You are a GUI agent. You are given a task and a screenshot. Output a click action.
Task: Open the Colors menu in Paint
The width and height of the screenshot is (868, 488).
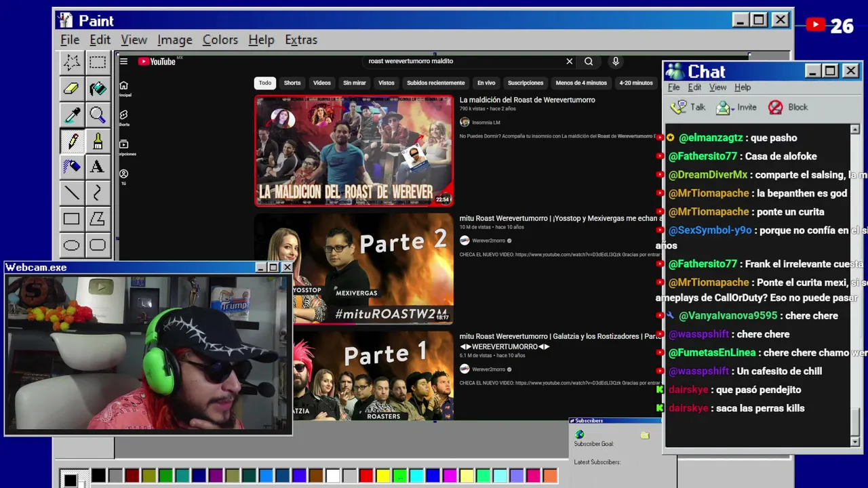[220, 40]
